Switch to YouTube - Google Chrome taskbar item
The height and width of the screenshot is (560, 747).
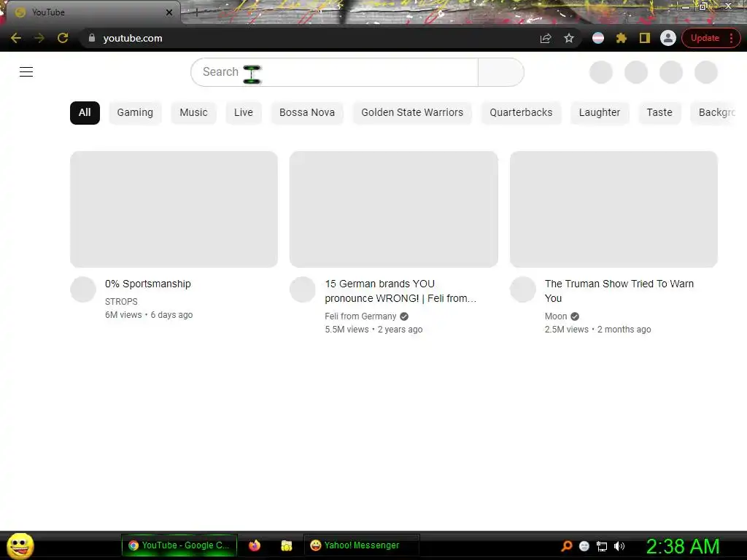(x=179, y=545)
